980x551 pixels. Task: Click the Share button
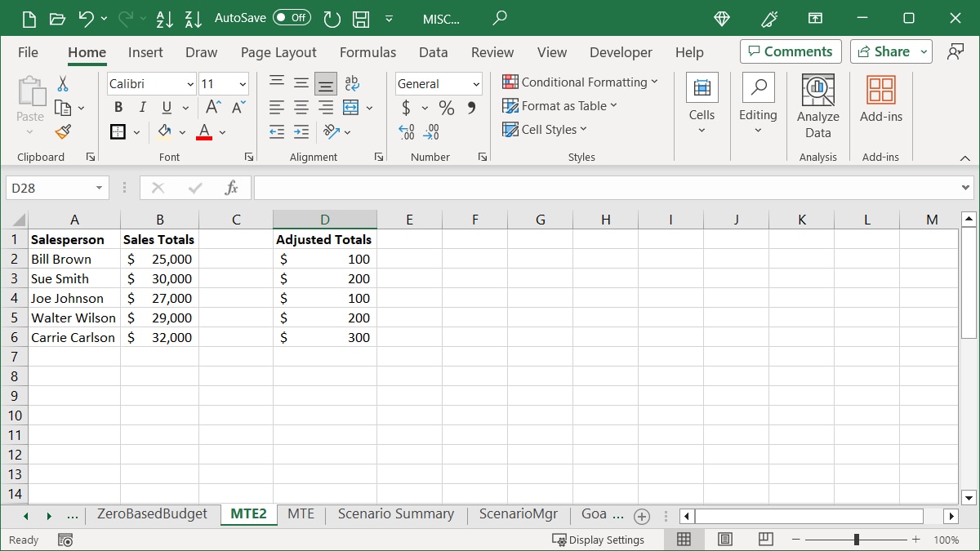(887, 51)
